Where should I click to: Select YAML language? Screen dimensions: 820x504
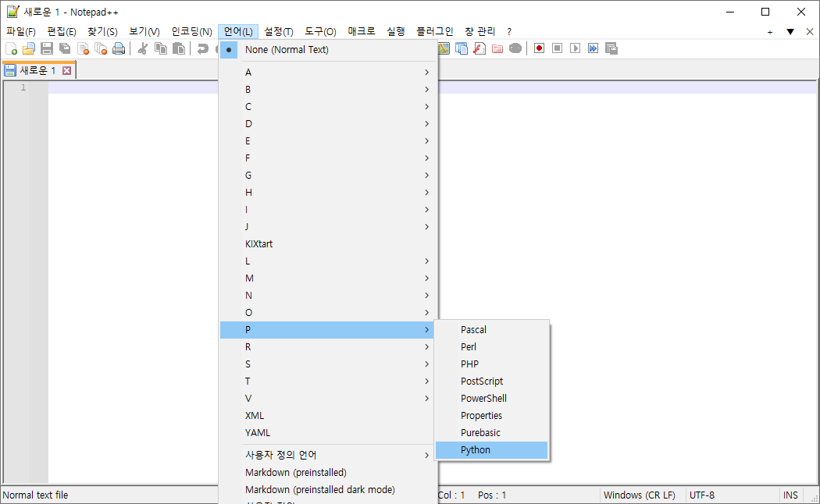pyautogui.click(x=329, y=433)
